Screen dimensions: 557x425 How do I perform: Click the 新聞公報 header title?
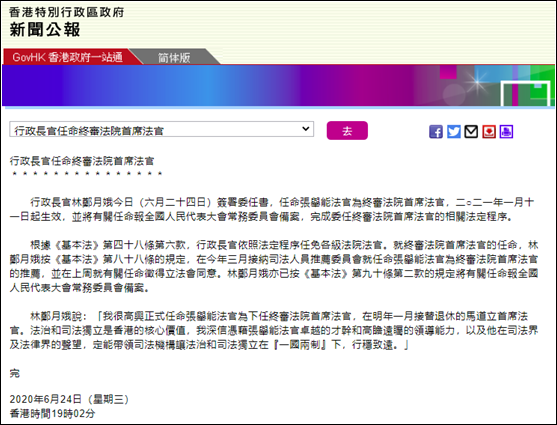point(45,29)
